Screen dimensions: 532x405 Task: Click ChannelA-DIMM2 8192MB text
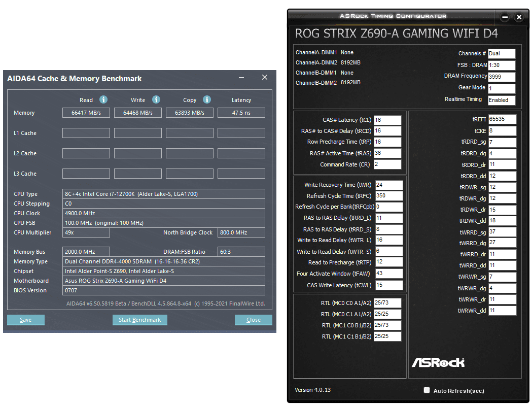(328, 62)
